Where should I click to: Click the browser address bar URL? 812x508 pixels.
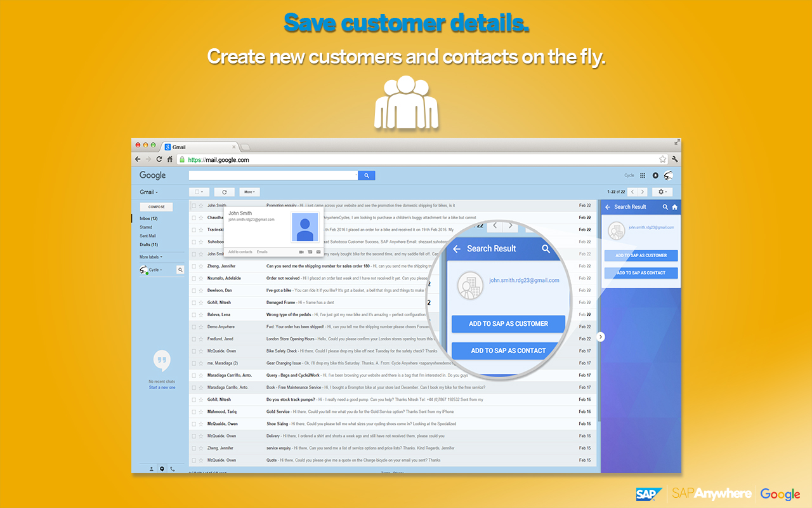[x=218, y=160]
